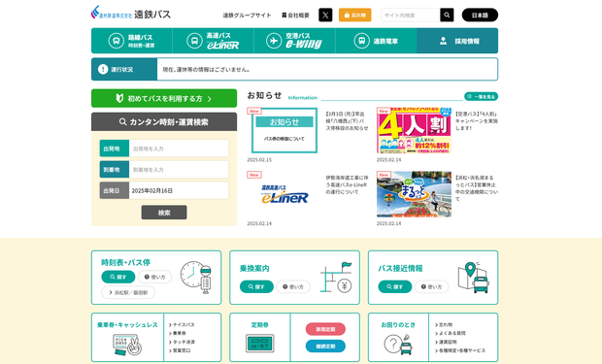Click the 出発地 input field
Screen dimensions: 602x364
179,149
